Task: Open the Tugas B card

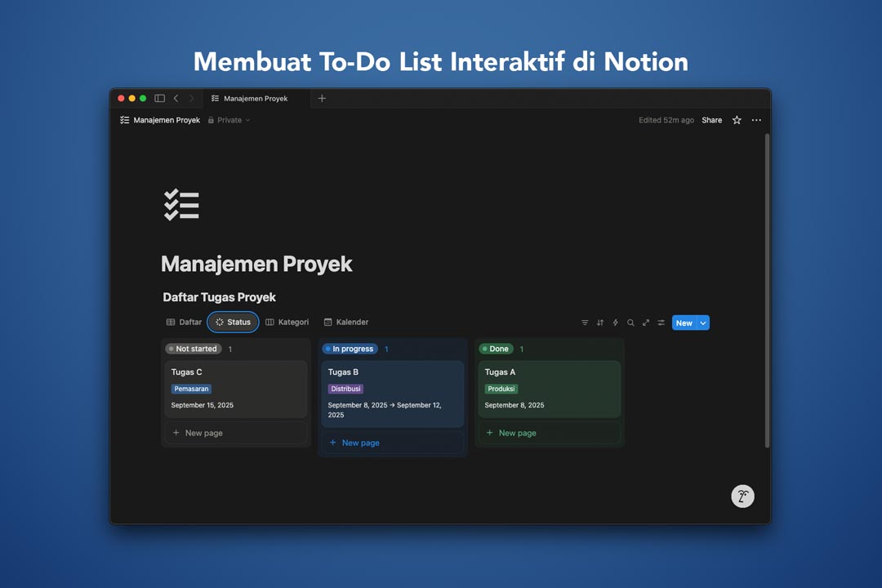Action: (393, 394)
